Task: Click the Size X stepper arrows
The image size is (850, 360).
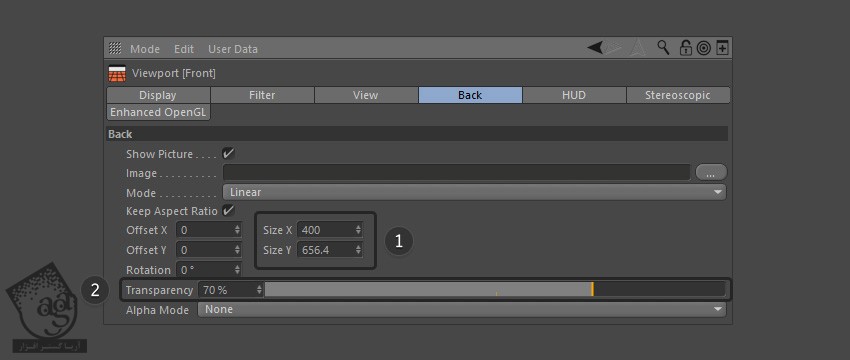Action: 358,230
